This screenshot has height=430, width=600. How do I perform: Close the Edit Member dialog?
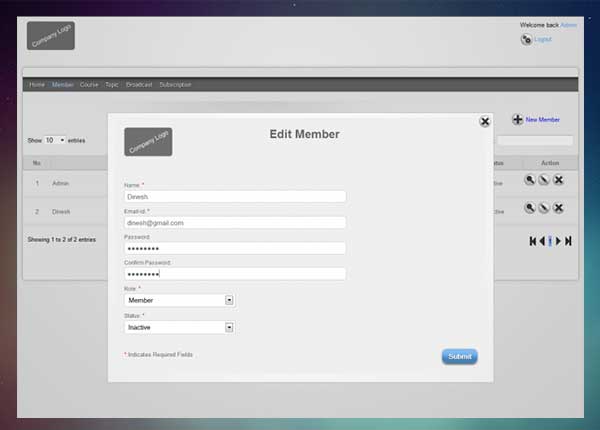tap(485, 121)
